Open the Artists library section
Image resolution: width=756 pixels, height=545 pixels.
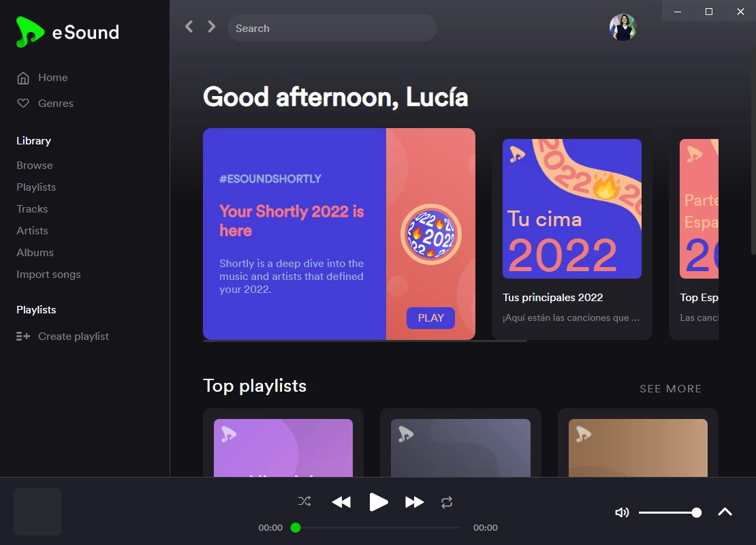[x=32, y=230]
